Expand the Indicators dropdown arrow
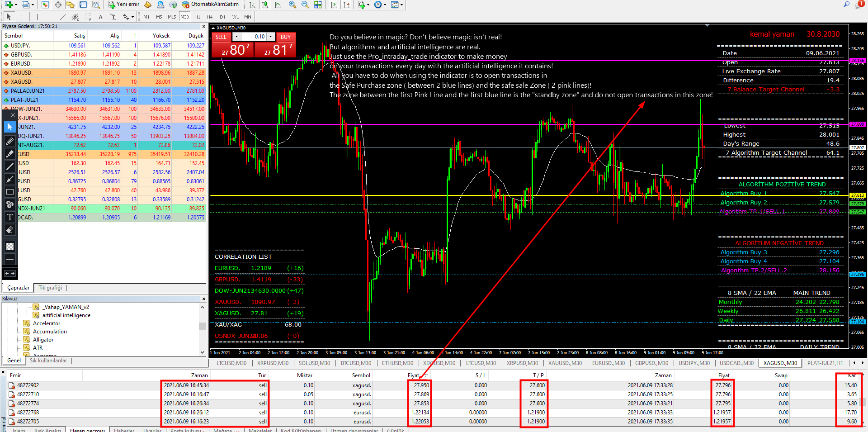Image resolution: width=868 pixels, height=432 pixels. coord(369,5)
